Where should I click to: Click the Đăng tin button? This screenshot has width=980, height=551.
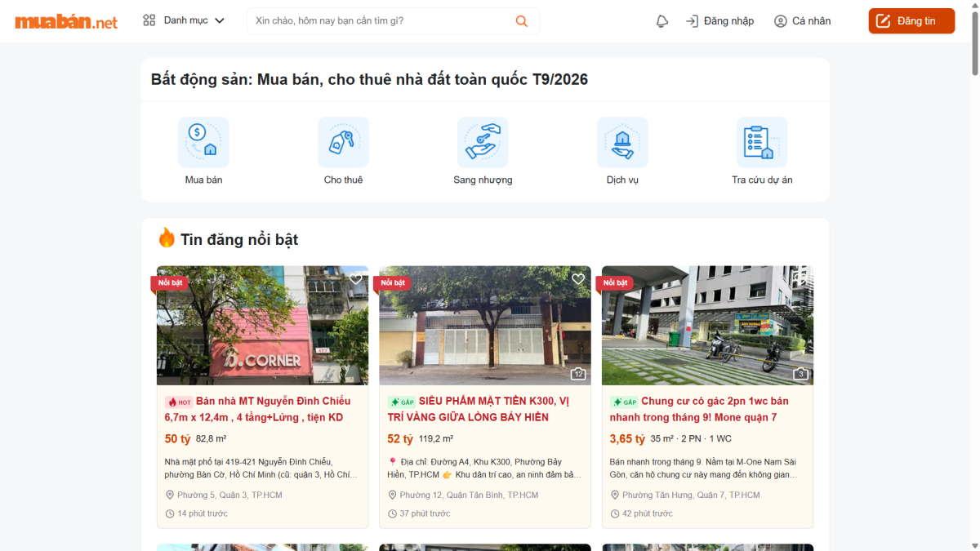point(911,21)
